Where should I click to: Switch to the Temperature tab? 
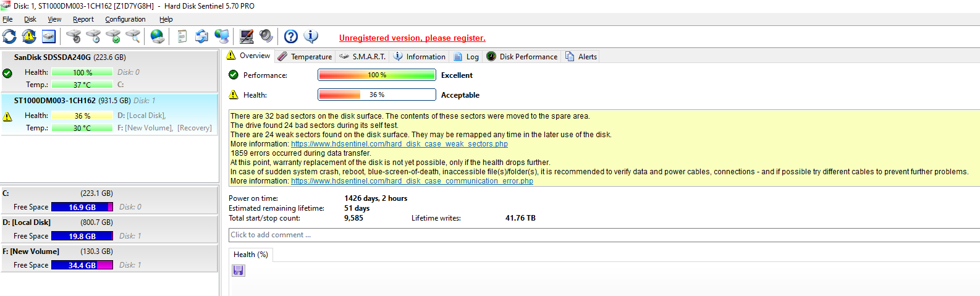click(x=305, y=56)
